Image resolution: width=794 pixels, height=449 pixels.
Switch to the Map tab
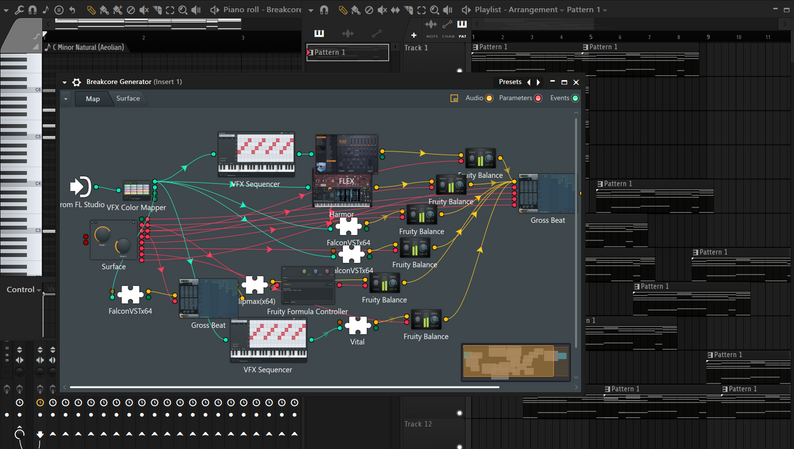tap(93, 99)
